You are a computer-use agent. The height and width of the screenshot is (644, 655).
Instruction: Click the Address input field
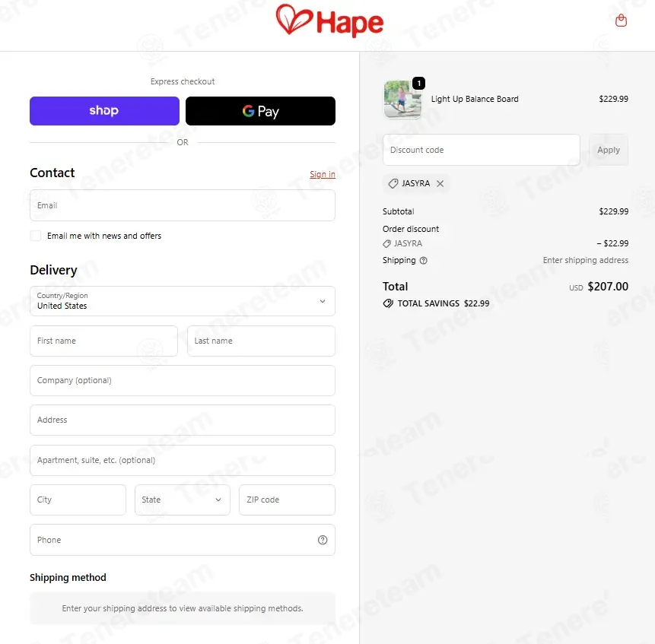(x=183, y=420)
